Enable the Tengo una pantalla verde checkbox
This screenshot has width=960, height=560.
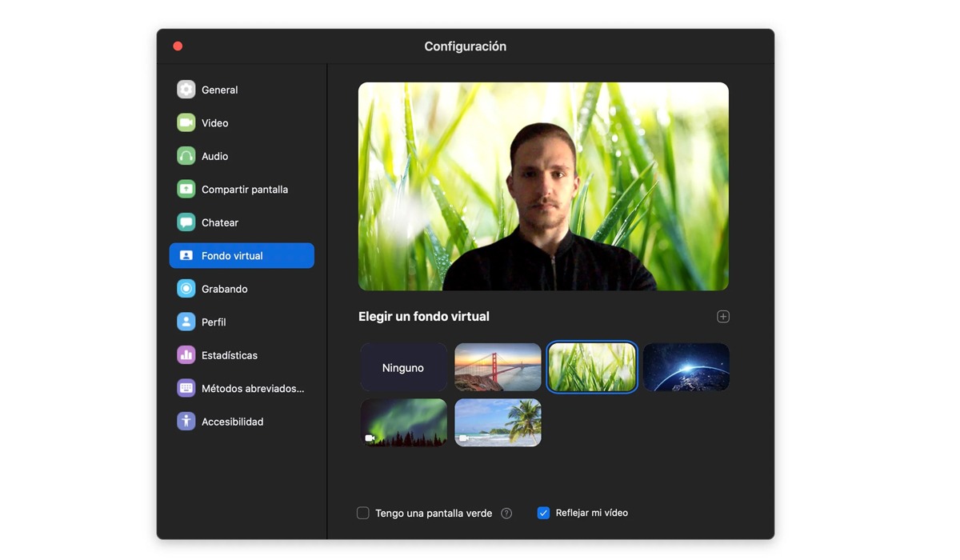pos(362,513)
